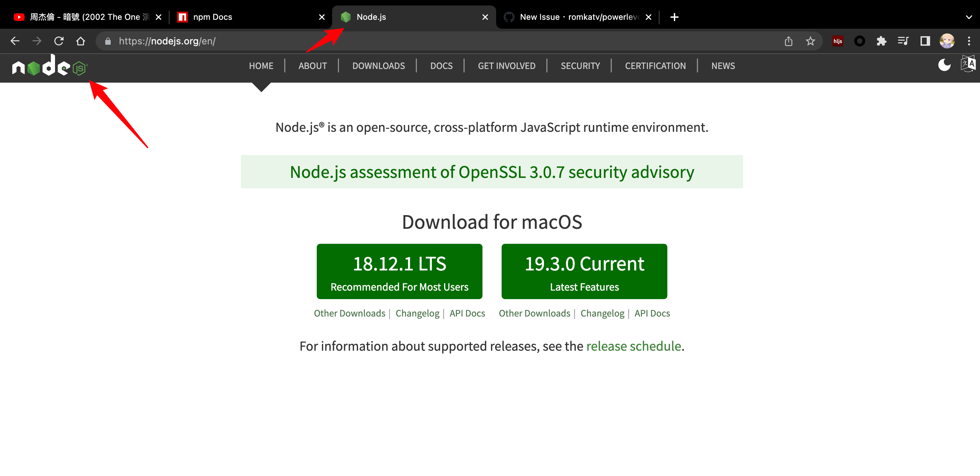The image size is (980, 476).
Task: Open the DOWNLOADS menu item
Action: [x=379, y=66]
